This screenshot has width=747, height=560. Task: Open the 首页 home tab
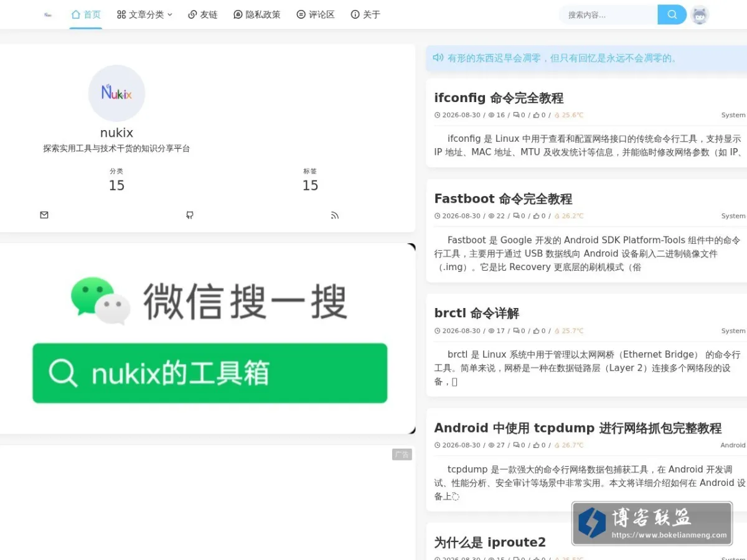pos(86,14)
